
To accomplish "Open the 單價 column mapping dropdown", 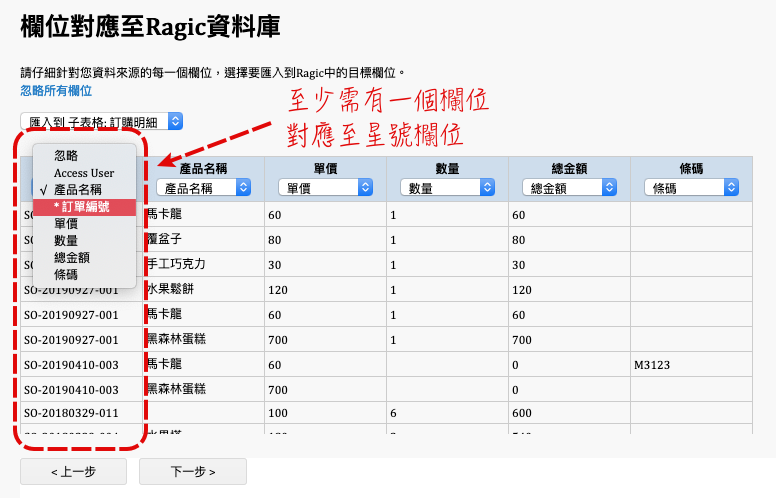I will click(x=325, y=188).
